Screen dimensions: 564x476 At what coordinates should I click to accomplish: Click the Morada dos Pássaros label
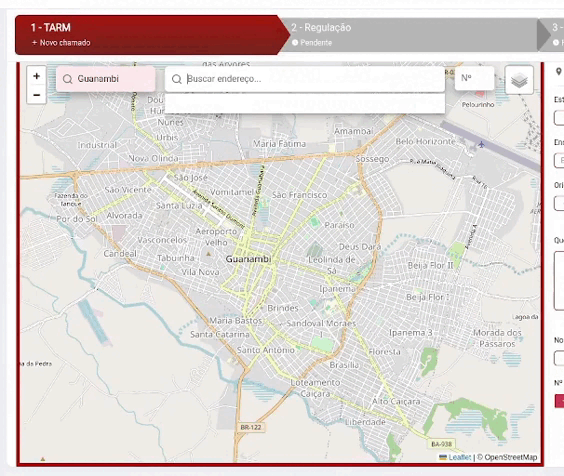pyautogui.click(x=497, y=338)
